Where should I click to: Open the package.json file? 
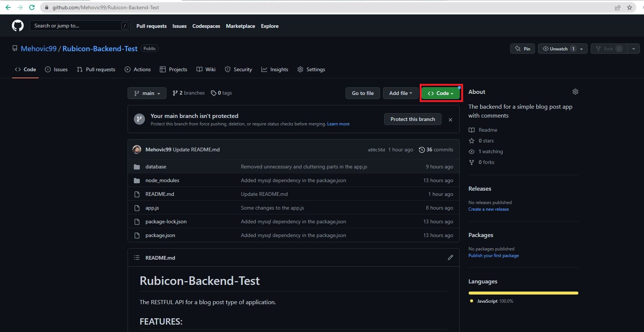click(x=160, y=235)
